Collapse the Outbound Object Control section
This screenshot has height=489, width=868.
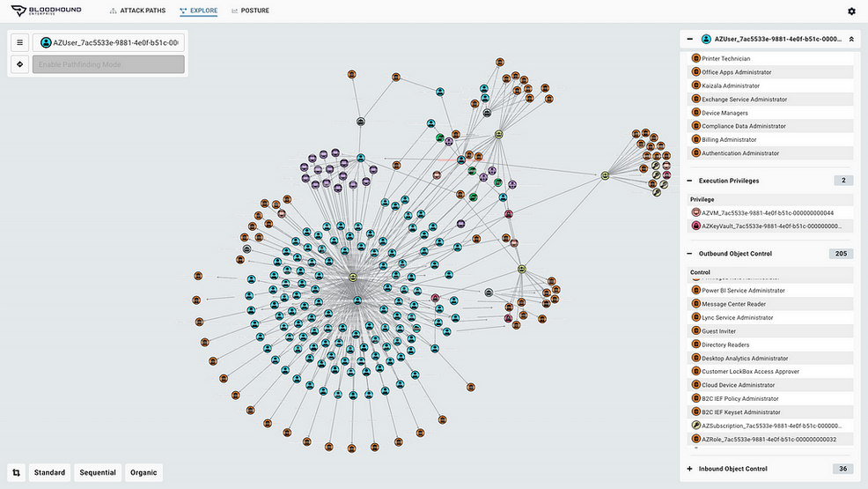pyautogui.click(x=689, y=254)
